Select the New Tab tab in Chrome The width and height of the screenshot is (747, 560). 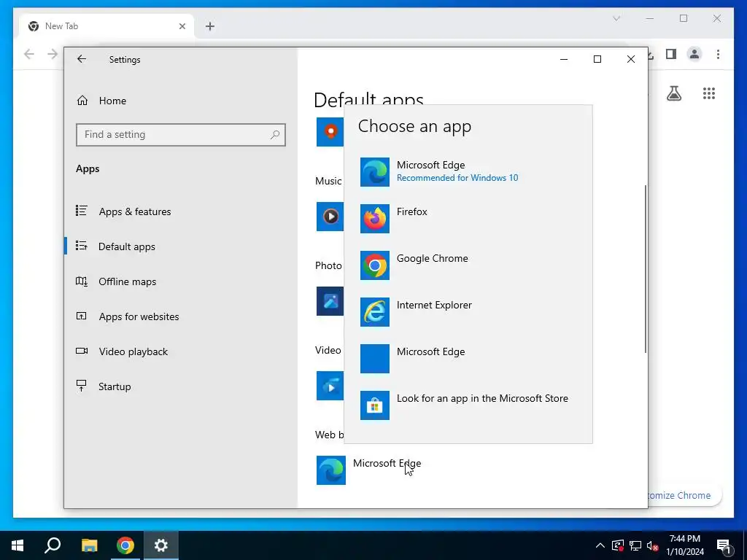pos(106,26)
